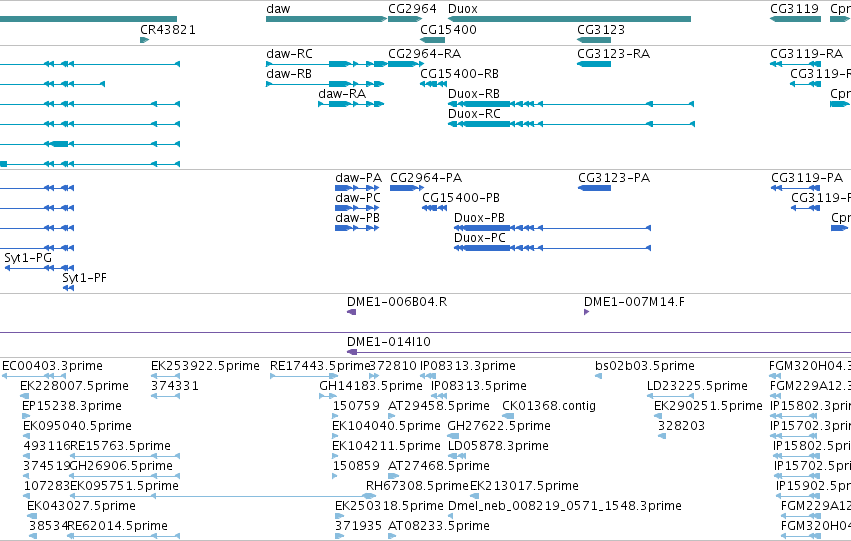The width and height of the screenshot is (851, 541).
Task: Select the 374331 EST feature
Action: pyautogui.click(x=165, y=396)
